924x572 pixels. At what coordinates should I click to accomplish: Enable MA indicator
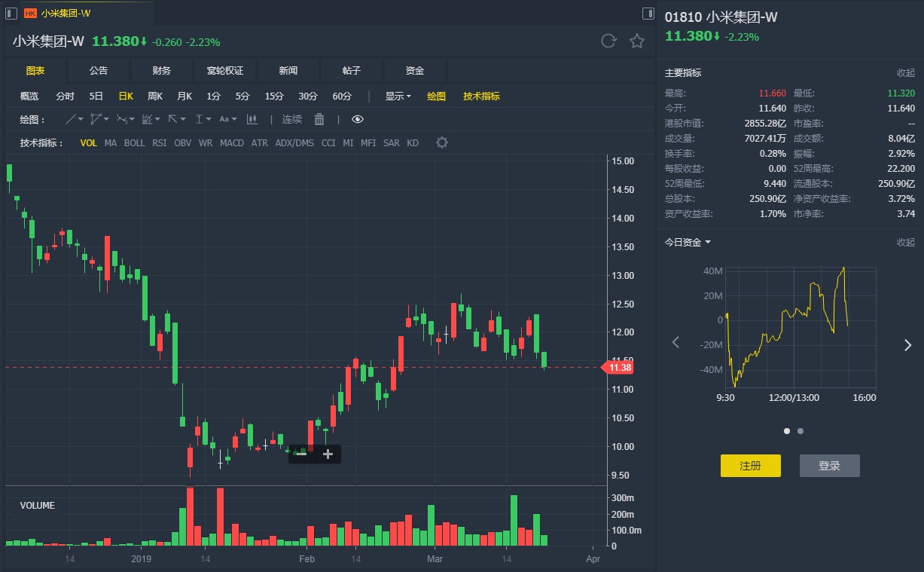111,142
